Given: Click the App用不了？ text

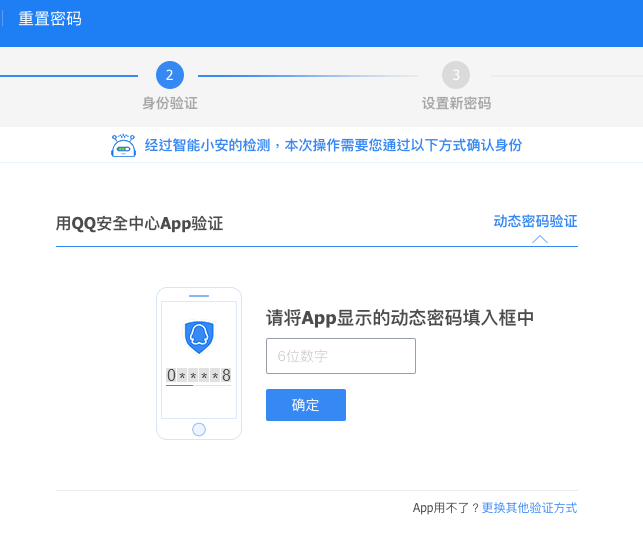Looking at the screenshot, I should point(446,508).
